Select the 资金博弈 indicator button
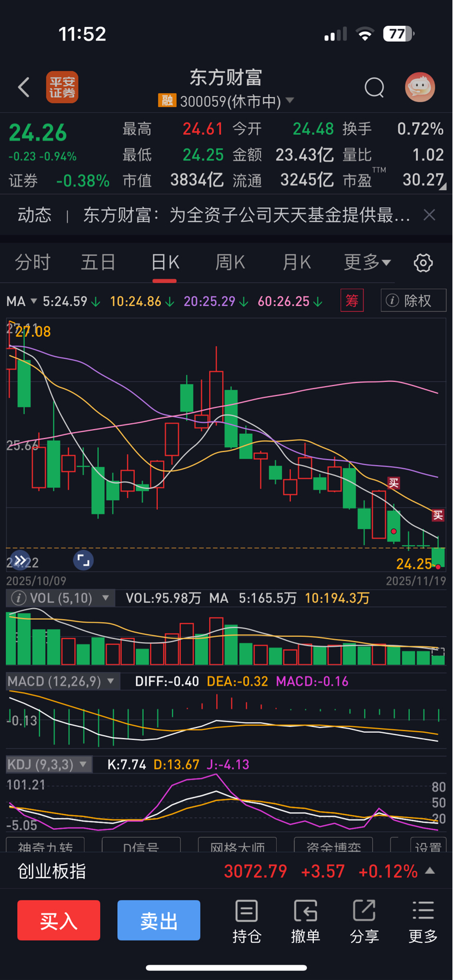This screenshot has height=980, width=453. point(333,845)
